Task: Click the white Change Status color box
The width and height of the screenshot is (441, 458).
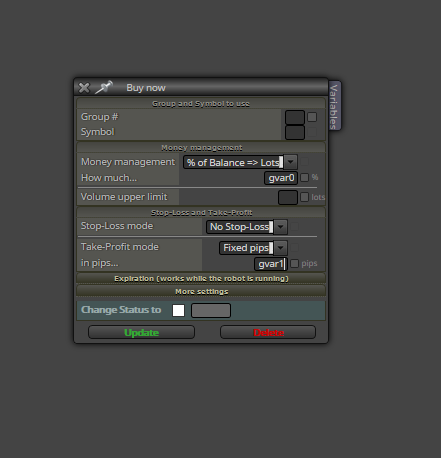Action: click(178, 310)
